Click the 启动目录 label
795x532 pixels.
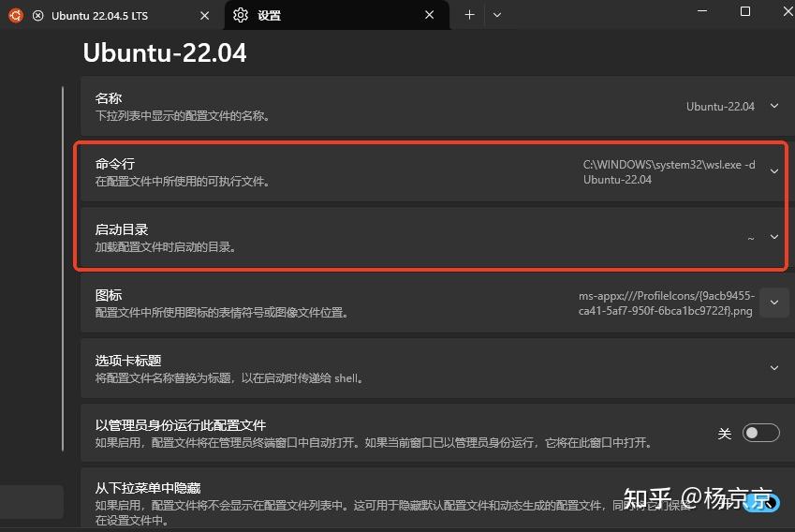122,229
